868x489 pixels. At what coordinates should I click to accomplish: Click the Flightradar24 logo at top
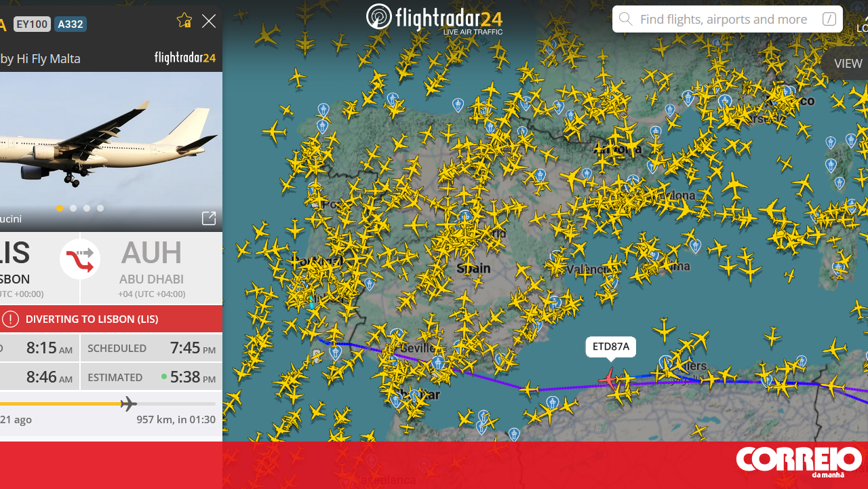pyautogui.click(x=434, y=18)
